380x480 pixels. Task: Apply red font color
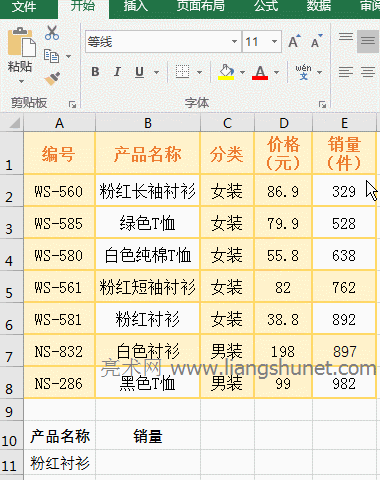260,72
